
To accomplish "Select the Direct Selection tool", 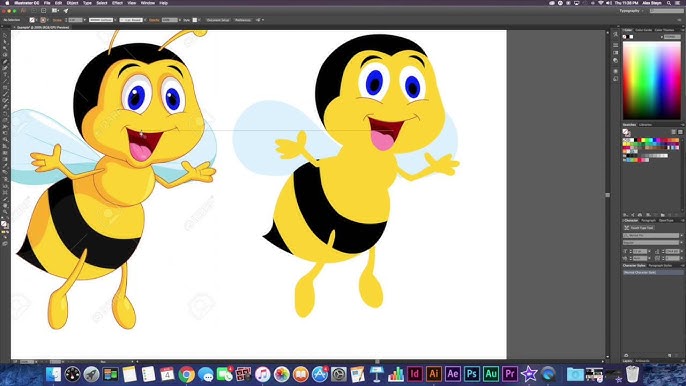I will 5,42.
